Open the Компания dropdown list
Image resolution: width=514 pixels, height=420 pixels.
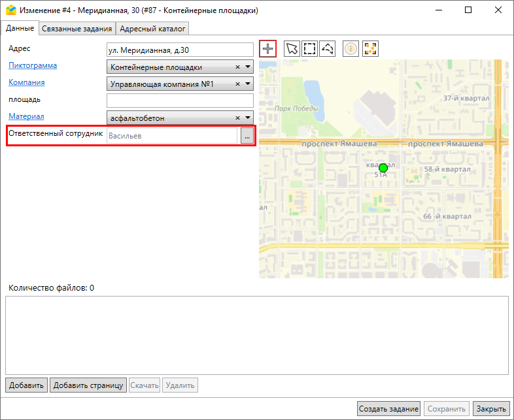[x=248, y=84]
